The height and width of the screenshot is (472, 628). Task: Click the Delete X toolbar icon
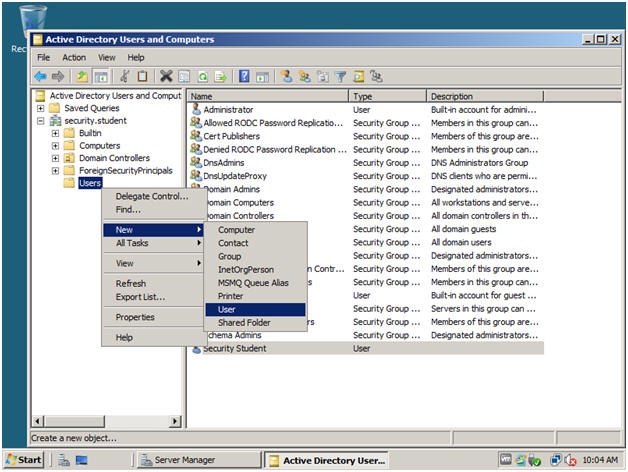[166, 76]
